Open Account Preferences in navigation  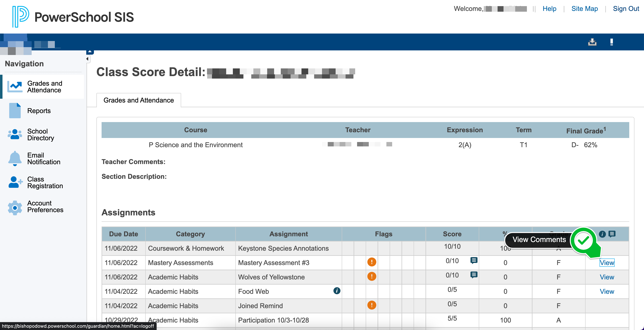[x=42, y=207]
